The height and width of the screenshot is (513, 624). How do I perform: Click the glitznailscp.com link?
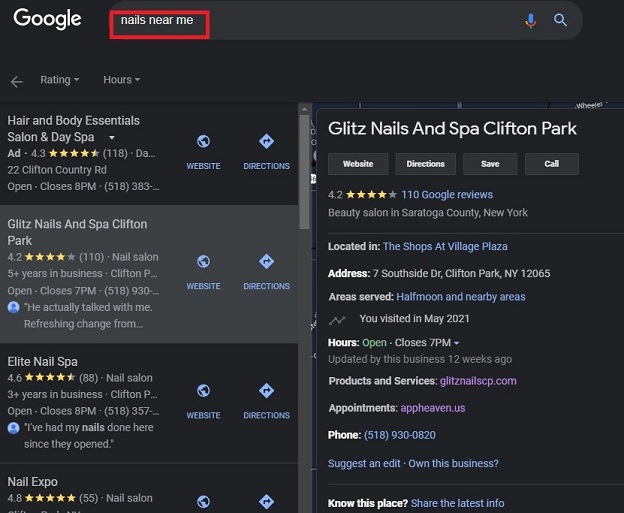(x=478, y=381)
